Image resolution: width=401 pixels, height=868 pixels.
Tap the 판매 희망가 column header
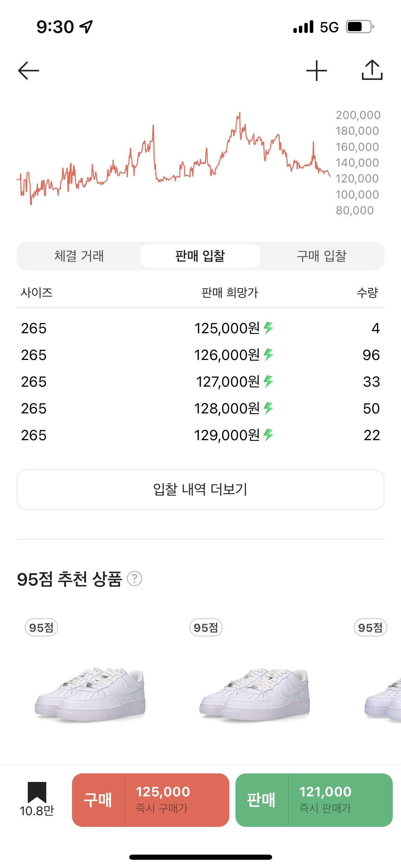click(229, 293)
